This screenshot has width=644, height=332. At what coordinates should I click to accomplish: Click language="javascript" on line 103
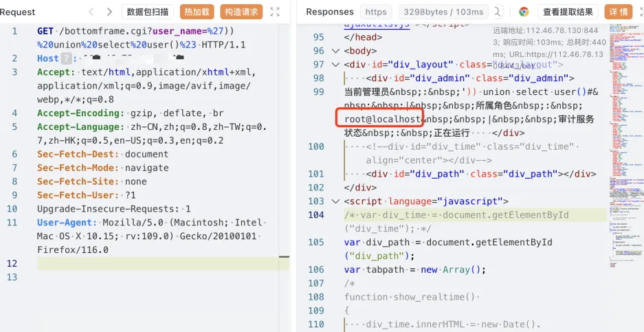click(445, 201)
